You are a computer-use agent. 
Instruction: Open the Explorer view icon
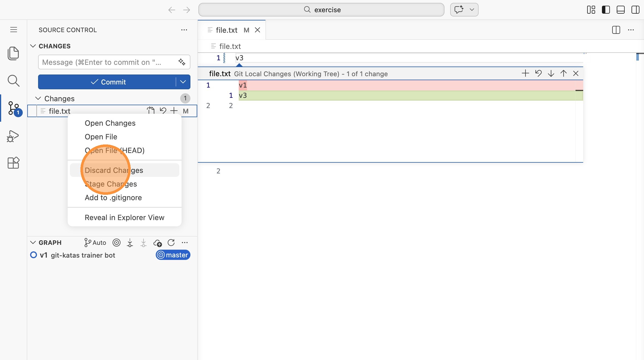pyautogui.click(x=13, y=53)
